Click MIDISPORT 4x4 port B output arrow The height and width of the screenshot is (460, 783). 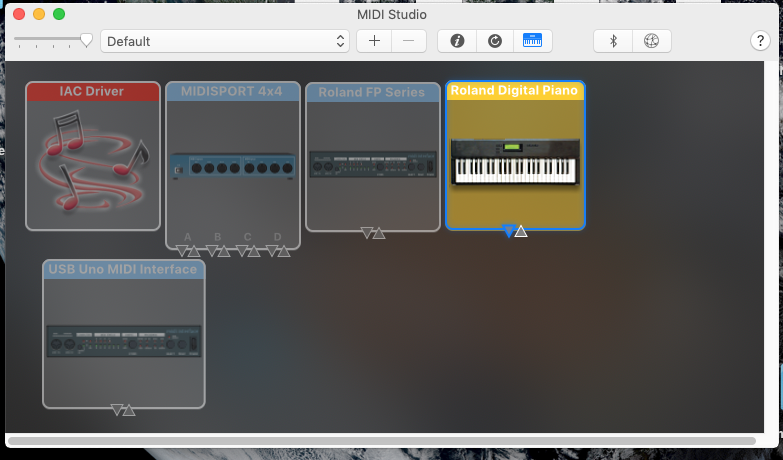point(224,251)
